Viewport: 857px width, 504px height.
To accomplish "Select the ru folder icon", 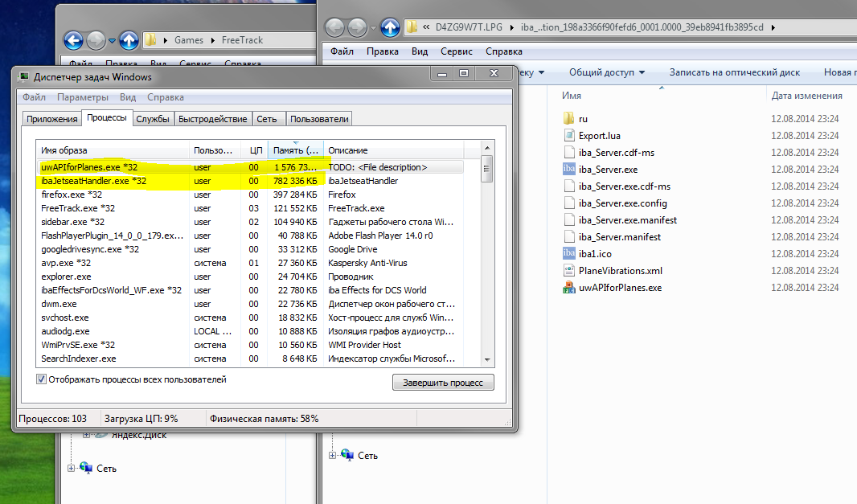I will (568, 119).
